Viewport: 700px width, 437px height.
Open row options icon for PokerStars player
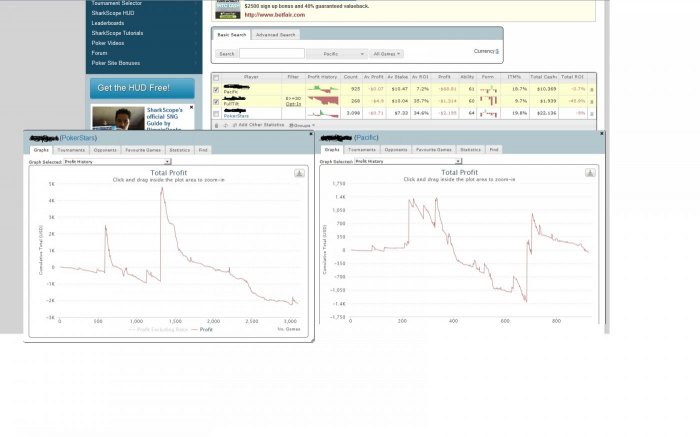[x=592, y=114]
